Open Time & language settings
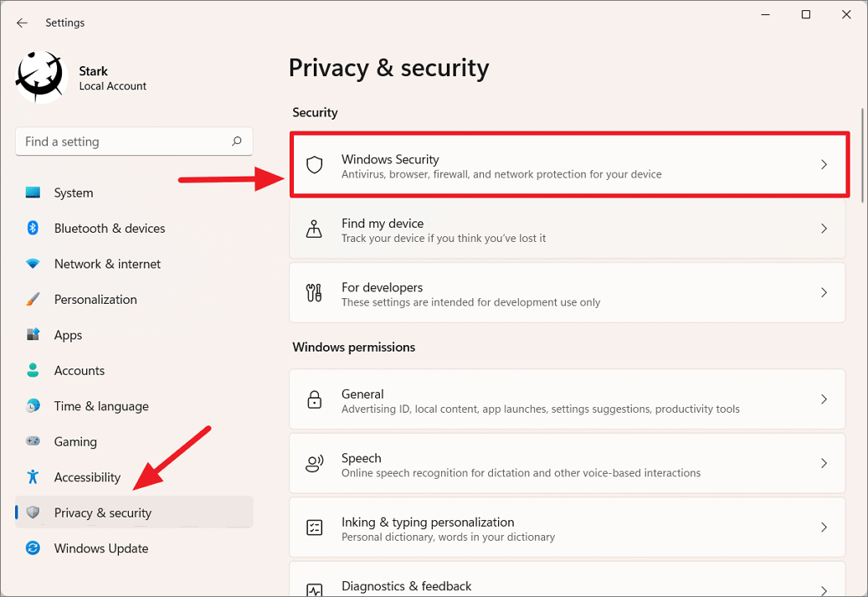This screenshot has height=597, width=868. tap(33, 406)
